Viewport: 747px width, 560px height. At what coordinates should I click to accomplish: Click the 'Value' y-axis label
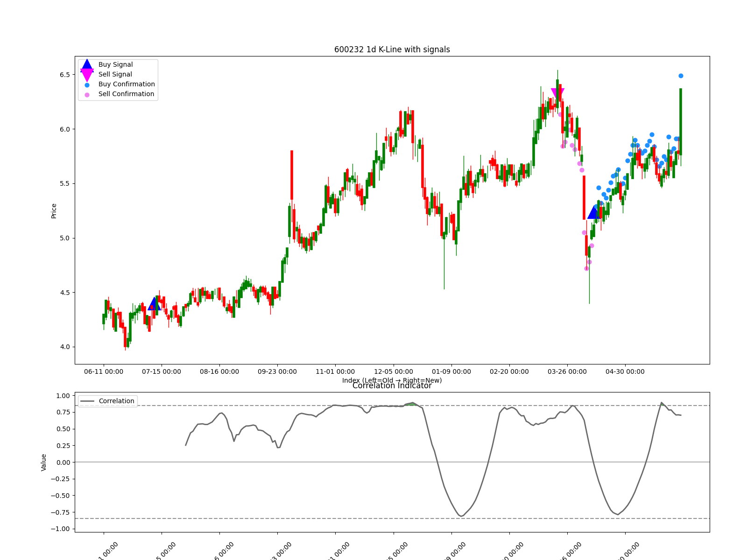pos(44,462)
